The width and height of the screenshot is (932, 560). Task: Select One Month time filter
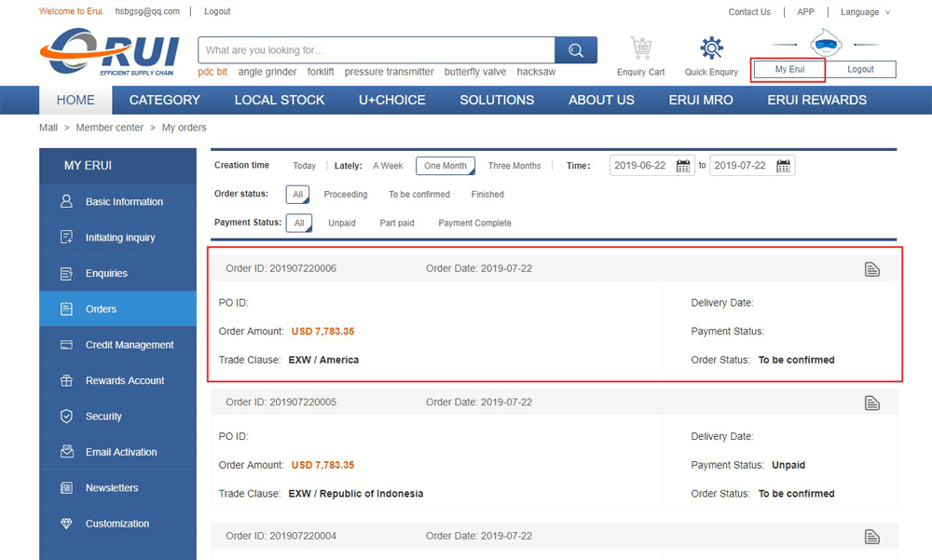click(445, 166)
